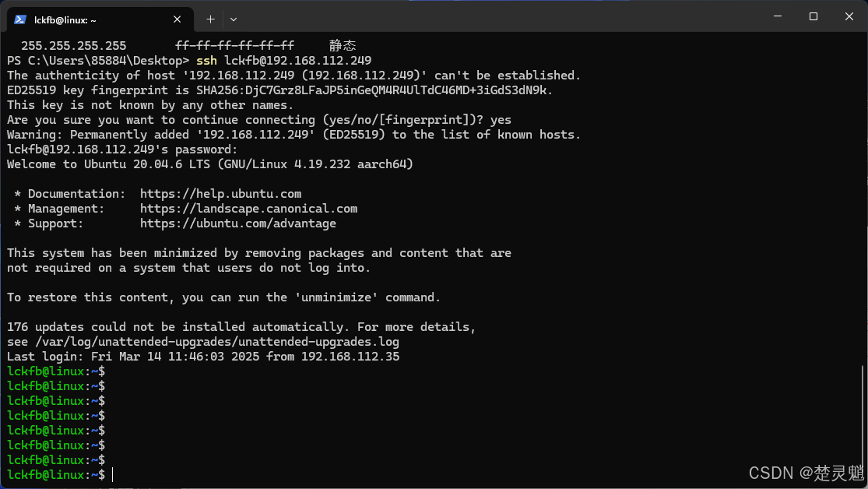Maximize the terminal window
The width and height of the screenshot is (868, 489).
(814, 16)
